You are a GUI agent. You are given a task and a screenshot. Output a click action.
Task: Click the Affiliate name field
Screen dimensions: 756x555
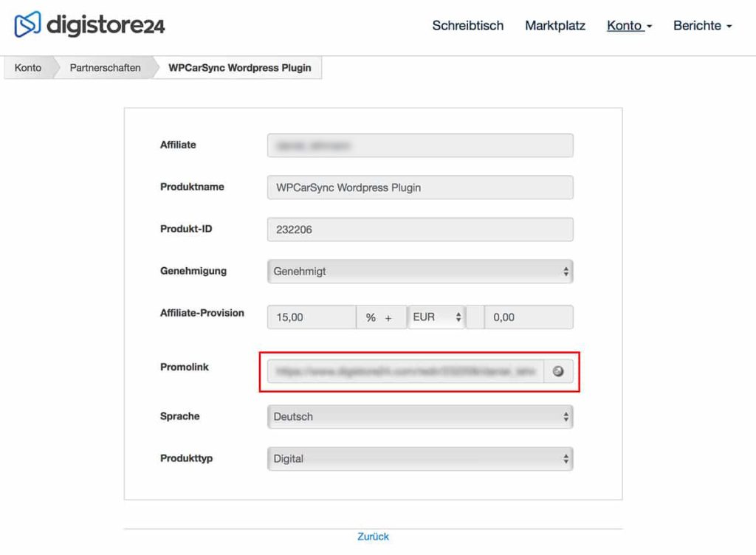point(419,145)
